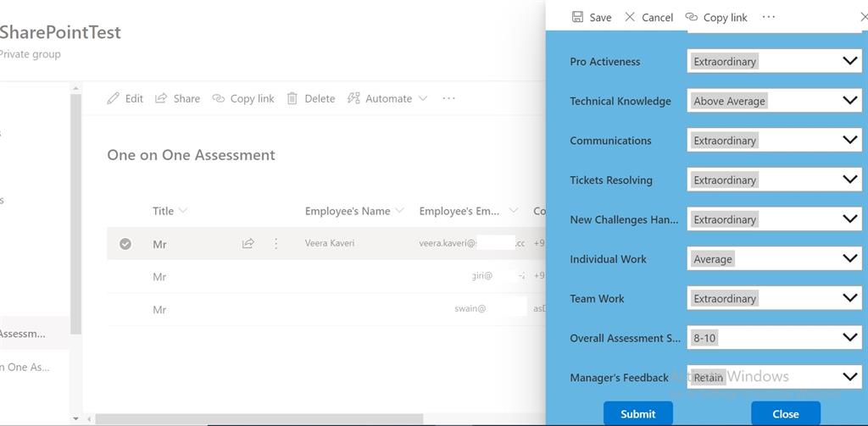Click 'Veera Kaveri' employee name cell

pos(330,243)
